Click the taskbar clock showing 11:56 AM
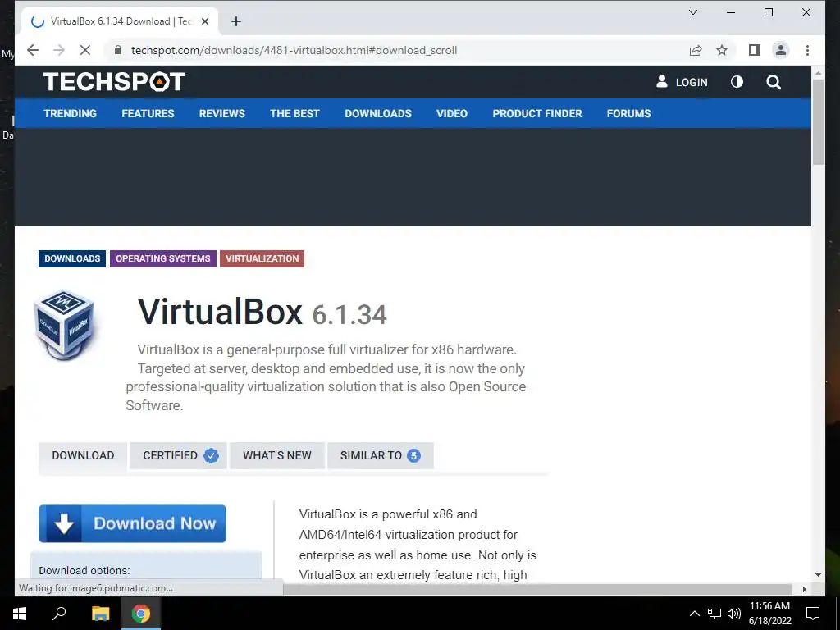The height and width of the screenshot is (630, 840). [769, 614]
